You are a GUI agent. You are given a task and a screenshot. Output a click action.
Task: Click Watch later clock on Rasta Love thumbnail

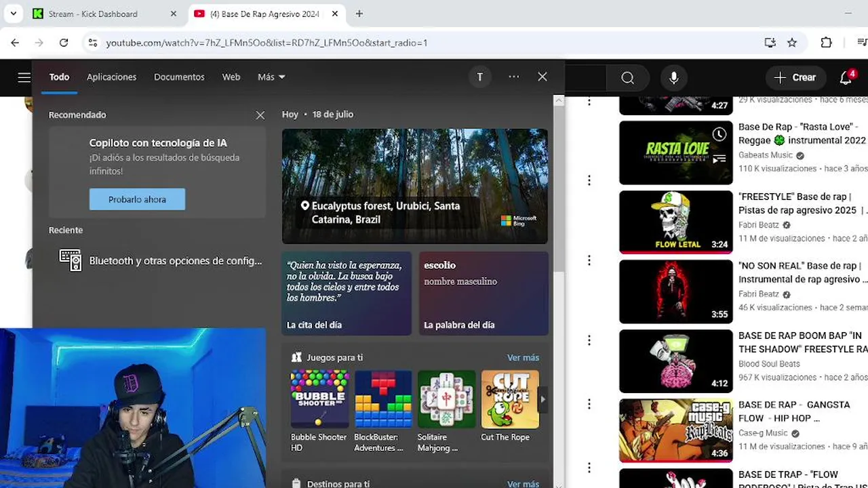719,134
